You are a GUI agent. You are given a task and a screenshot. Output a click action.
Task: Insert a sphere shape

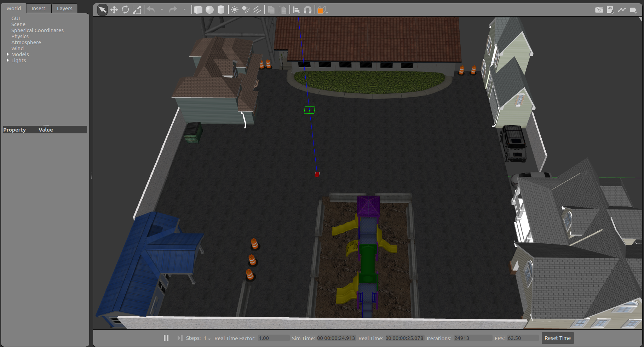(x=209, y=10)
